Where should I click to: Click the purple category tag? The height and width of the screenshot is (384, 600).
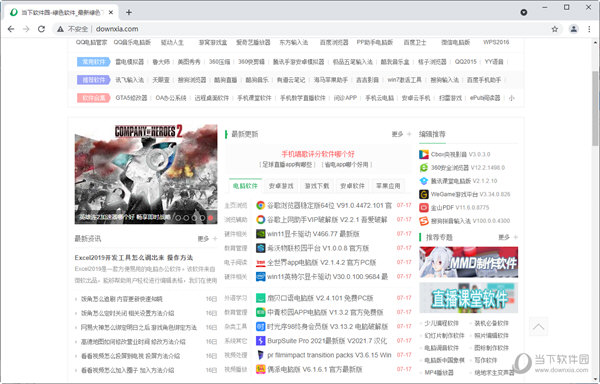(93, 80)
